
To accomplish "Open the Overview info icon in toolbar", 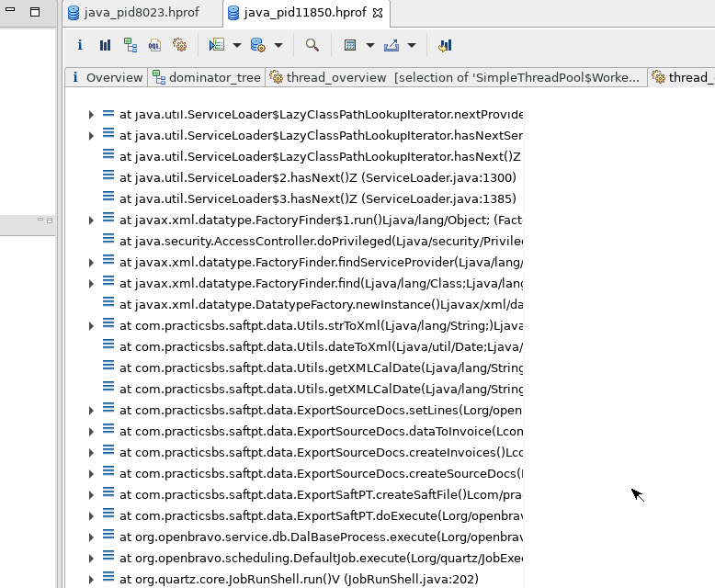I will point(80,45).
